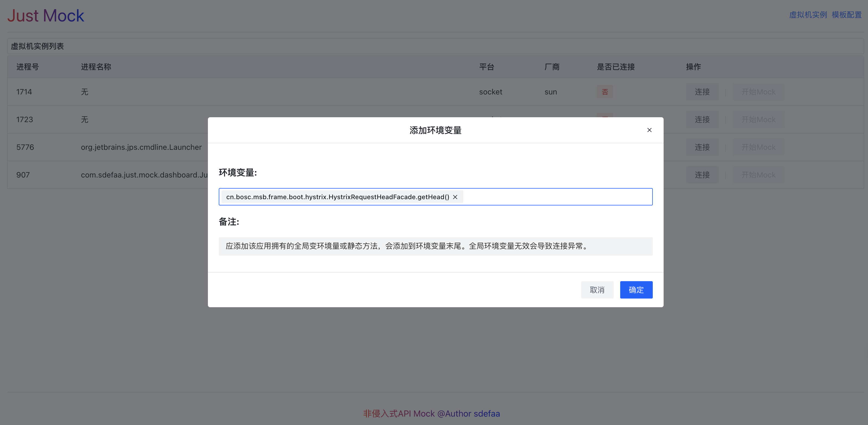Image resolution: width=868 pixels, height=425 pixels.
Task: Click the 虚拟机实例列表 panel title
Action: pyautogui.click(x=37, y=46)
